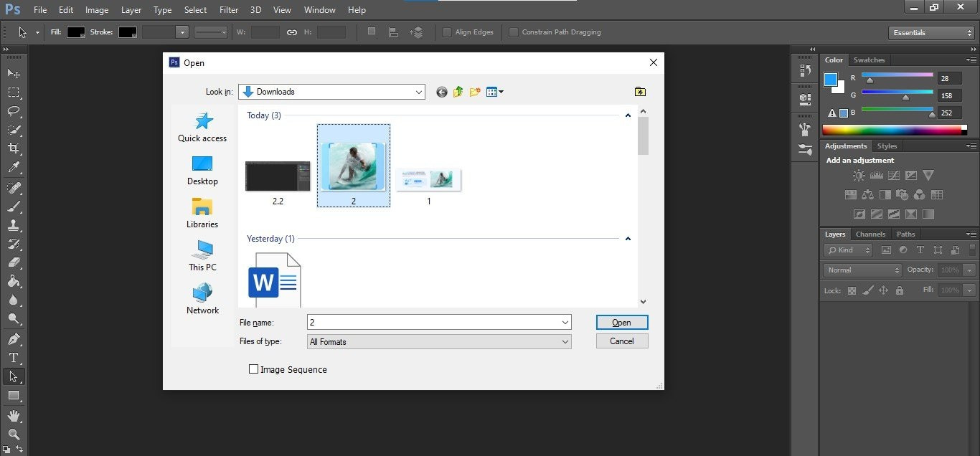
Task: Open the View Menu dropdown in dialog
Action: click(495, 92)
